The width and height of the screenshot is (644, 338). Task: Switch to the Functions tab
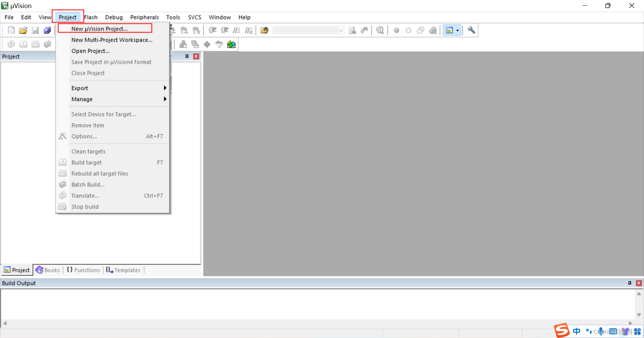point(83,270)
